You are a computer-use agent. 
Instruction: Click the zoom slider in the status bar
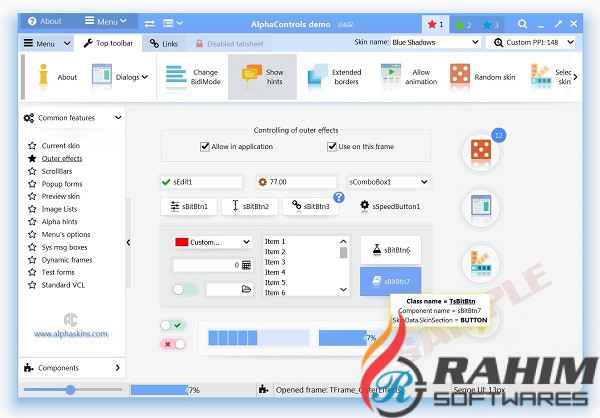(72, 390)
